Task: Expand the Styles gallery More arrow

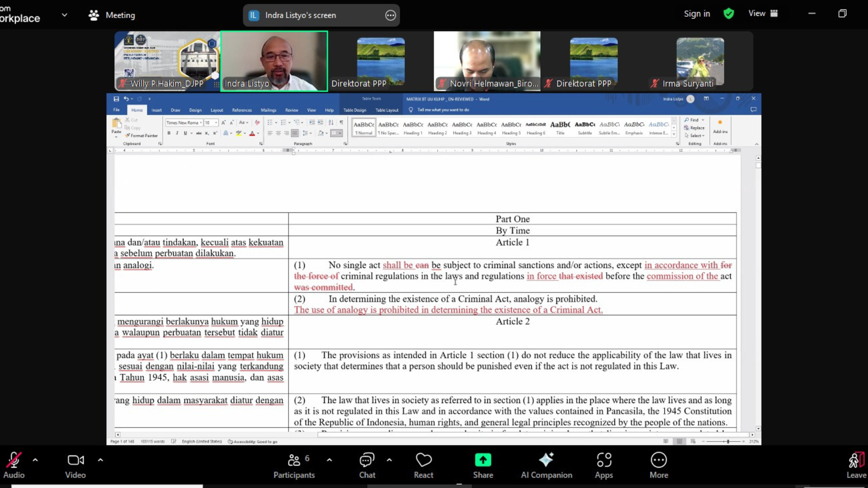Action: pos(674,134)
